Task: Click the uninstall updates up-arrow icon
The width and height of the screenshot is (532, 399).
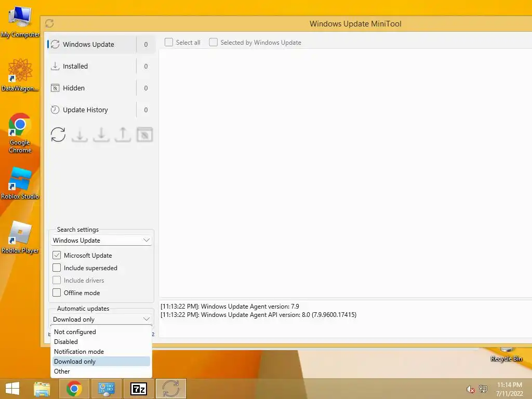Action: [x=123, y=135]
